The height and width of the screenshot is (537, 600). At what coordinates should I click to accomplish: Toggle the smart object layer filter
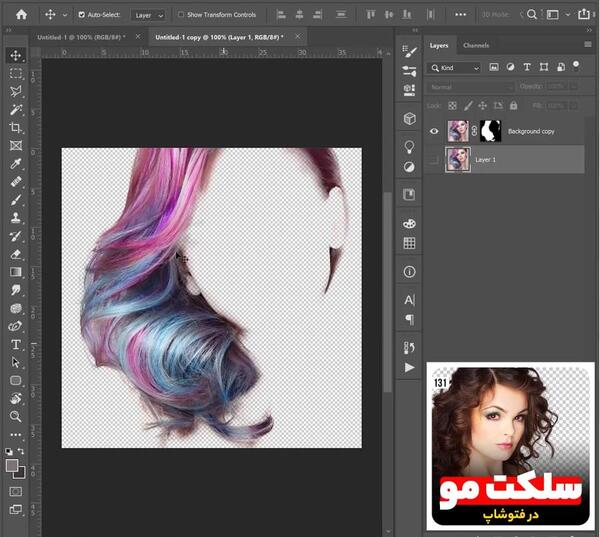tap(561, 67)
